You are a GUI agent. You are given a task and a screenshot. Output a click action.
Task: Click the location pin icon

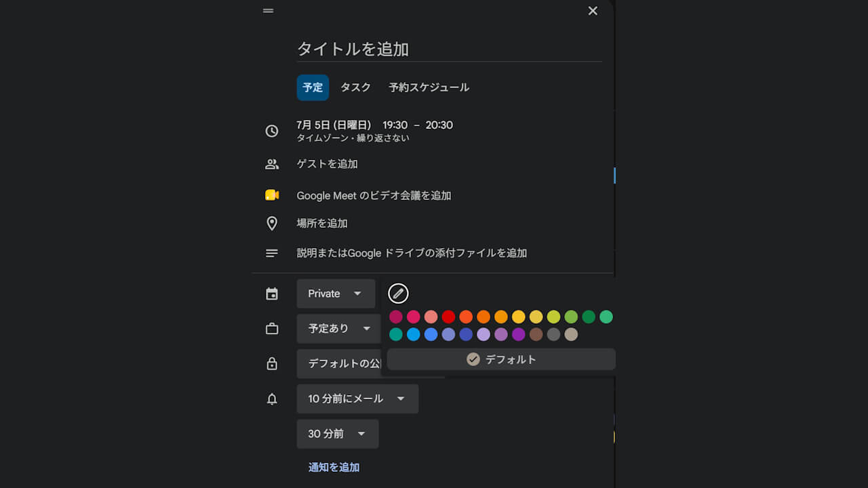pyautogui.click(x=272, y=223)
